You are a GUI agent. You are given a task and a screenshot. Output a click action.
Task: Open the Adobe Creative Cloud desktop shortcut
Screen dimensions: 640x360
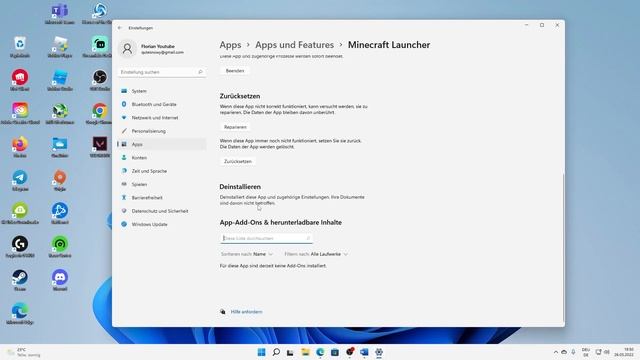(x=20, y=114)
